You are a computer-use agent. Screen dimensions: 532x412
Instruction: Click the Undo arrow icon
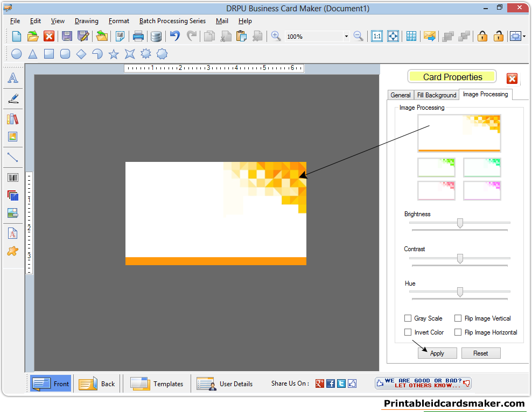(175, 36)
